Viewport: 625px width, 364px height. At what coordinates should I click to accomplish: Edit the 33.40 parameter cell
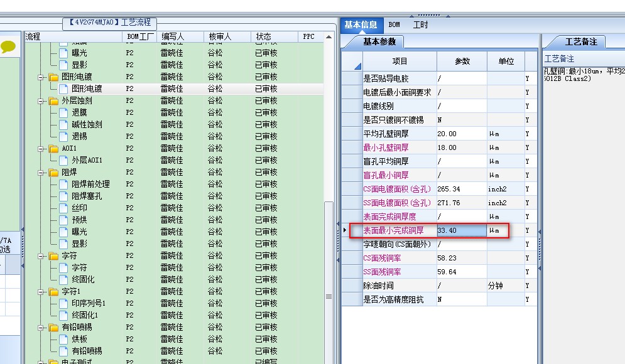click(462, 230)
